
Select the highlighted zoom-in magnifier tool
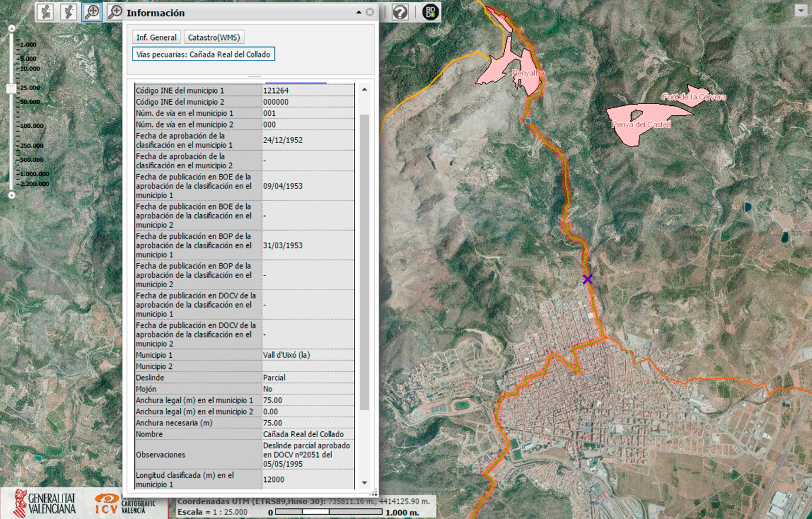click(92, 12)
